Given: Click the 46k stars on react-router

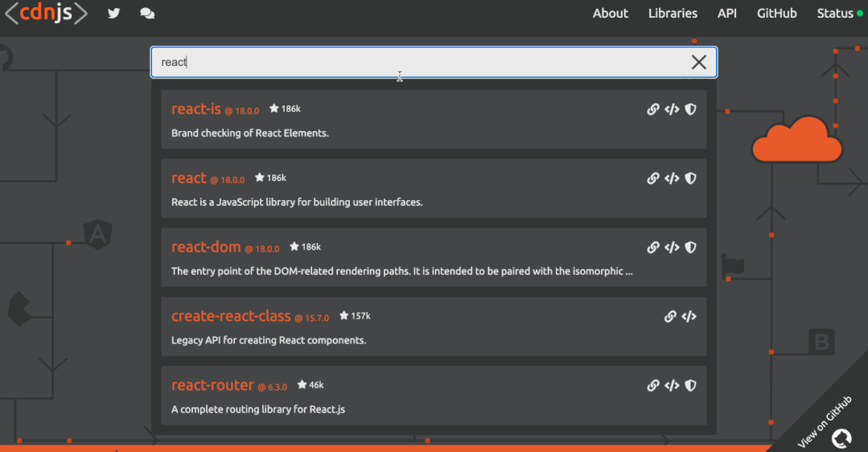Looking at the screenshot, I should pyautogui.click(x=311, y=385).
